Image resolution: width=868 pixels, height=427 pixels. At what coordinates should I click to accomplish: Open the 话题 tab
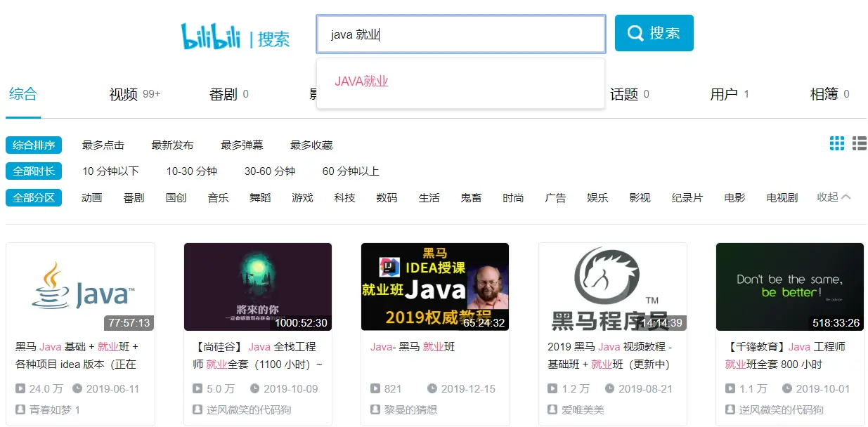[630, 94]
